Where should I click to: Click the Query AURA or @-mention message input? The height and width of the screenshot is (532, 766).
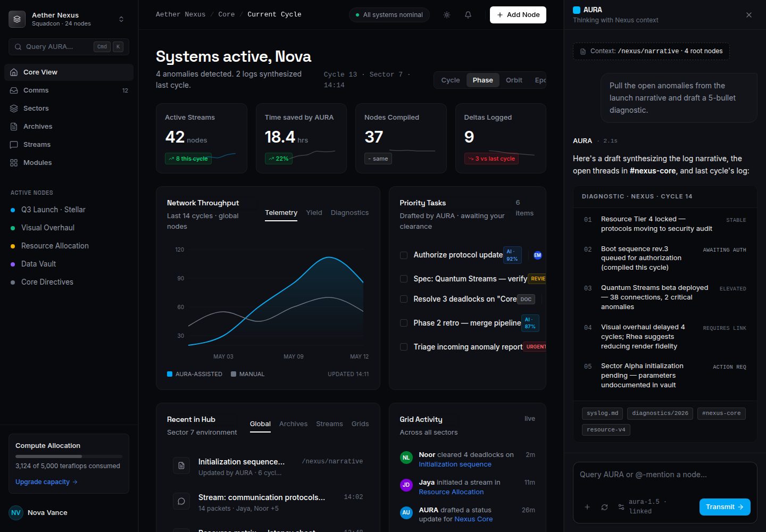click(665, 475)
